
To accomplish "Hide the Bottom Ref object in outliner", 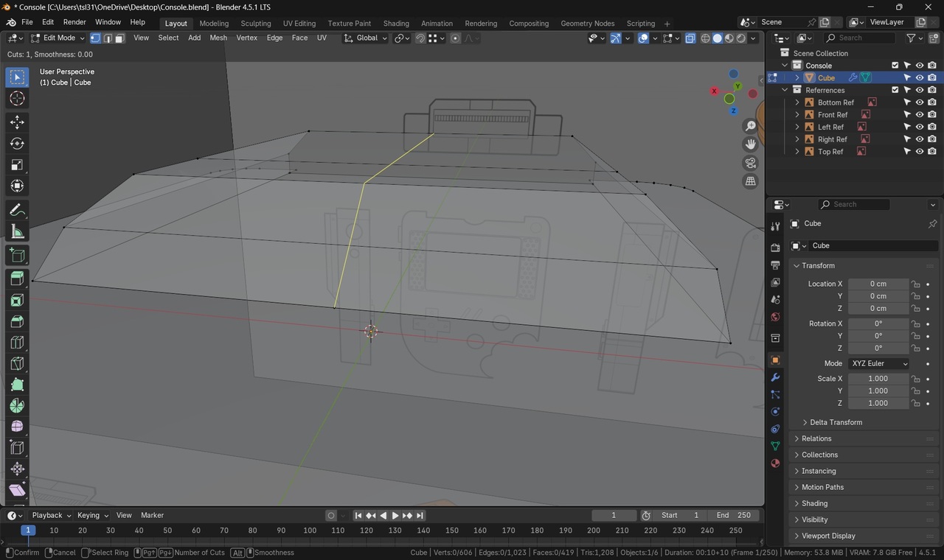I will pyautogui.click(x=920, y=102).
